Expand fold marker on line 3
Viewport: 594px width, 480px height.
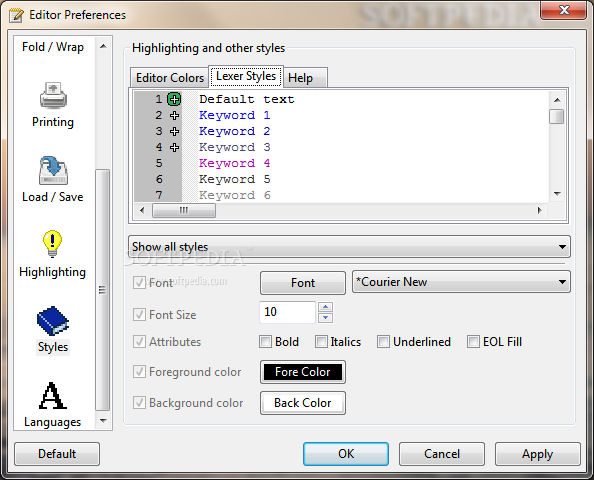click(174, 131)
